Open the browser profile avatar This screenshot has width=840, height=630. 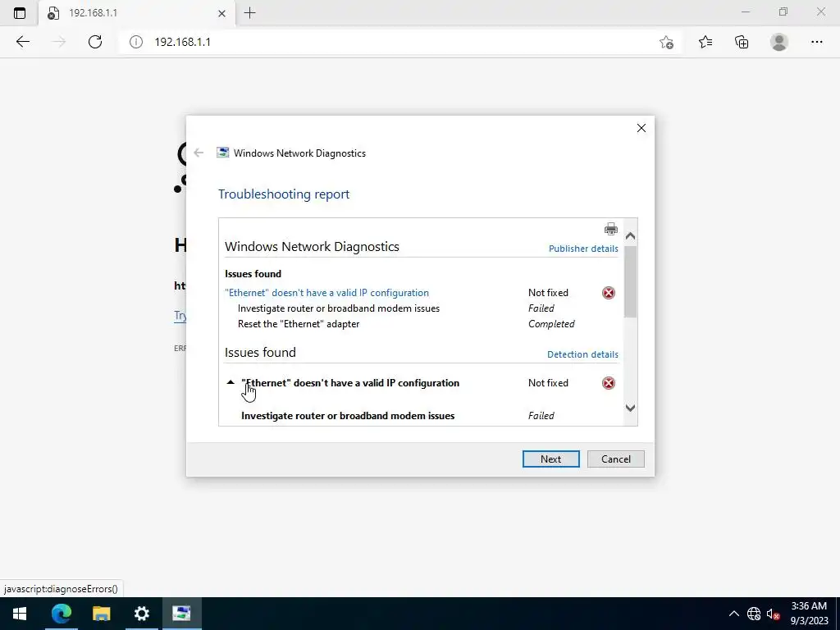click(x=779, y=42)
